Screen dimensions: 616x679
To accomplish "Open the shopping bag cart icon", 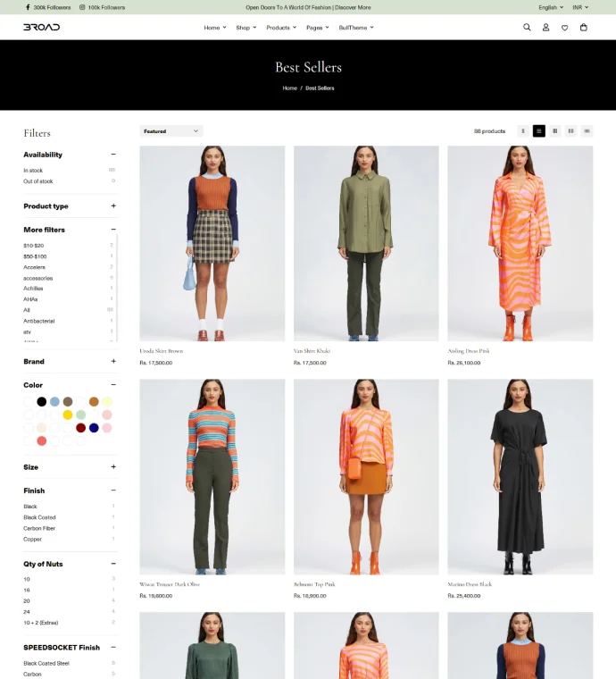I will [584, 28].
